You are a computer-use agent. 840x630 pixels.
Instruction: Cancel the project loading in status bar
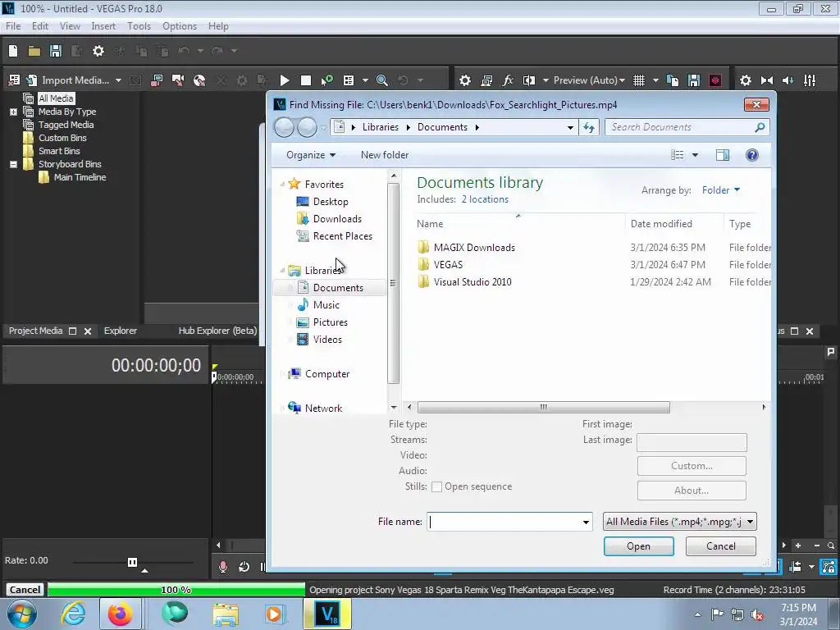pyautogui.click(x=25, y=590)
